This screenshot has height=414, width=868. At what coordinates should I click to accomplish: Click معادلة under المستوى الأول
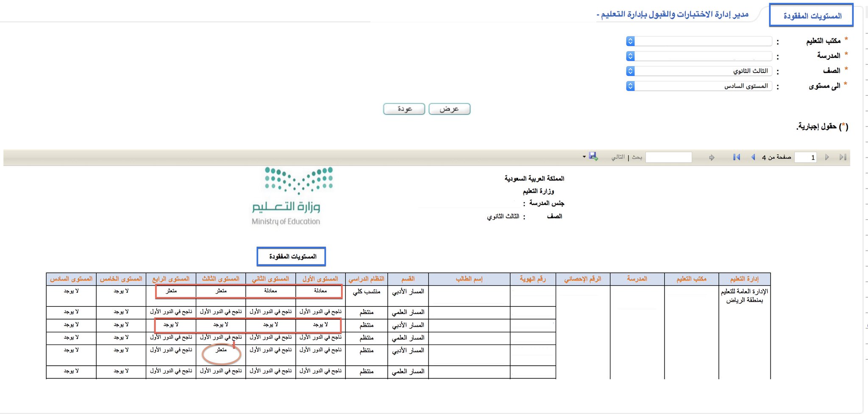click(x=320, y=291)
